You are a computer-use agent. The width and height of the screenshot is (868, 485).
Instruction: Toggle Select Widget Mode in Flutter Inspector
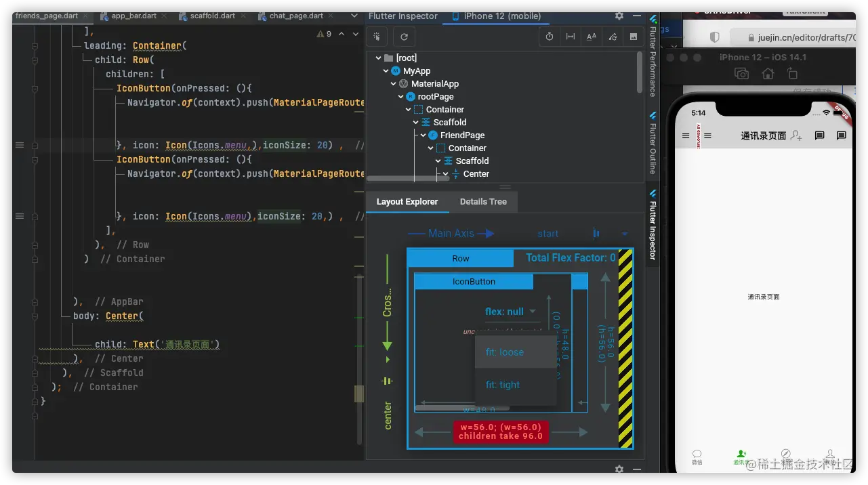pyautogui.click(x=377, y=37)
